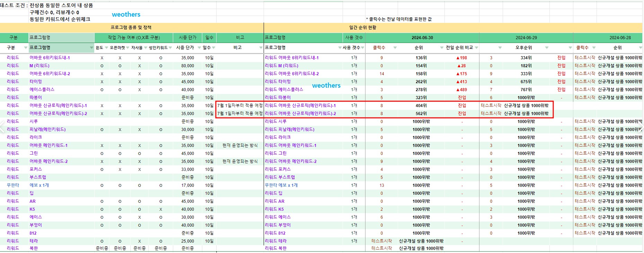Click the 리워드 타이밍 program cell
This screenshot has height=253, width=644.
coord(303,82)
